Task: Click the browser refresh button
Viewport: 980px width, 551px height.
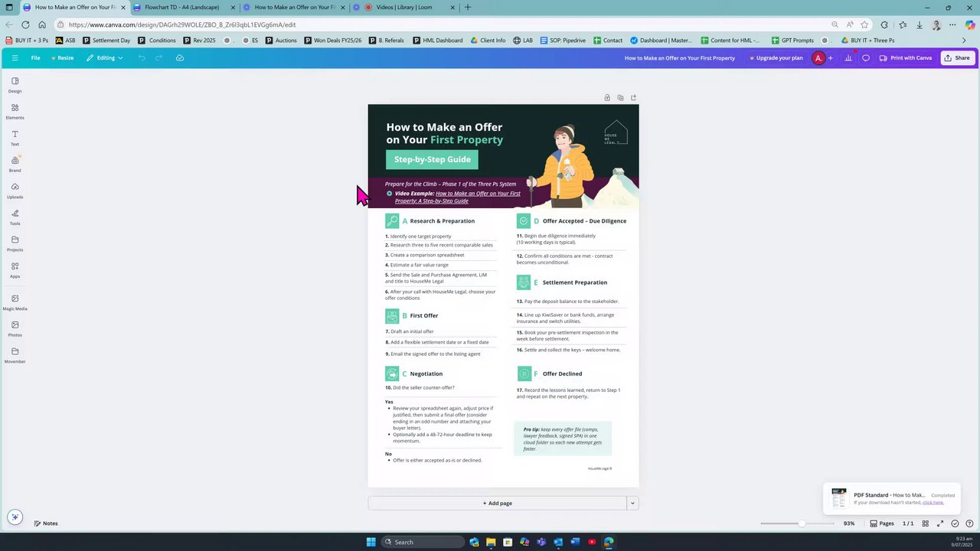Action: tap(25, 24)
